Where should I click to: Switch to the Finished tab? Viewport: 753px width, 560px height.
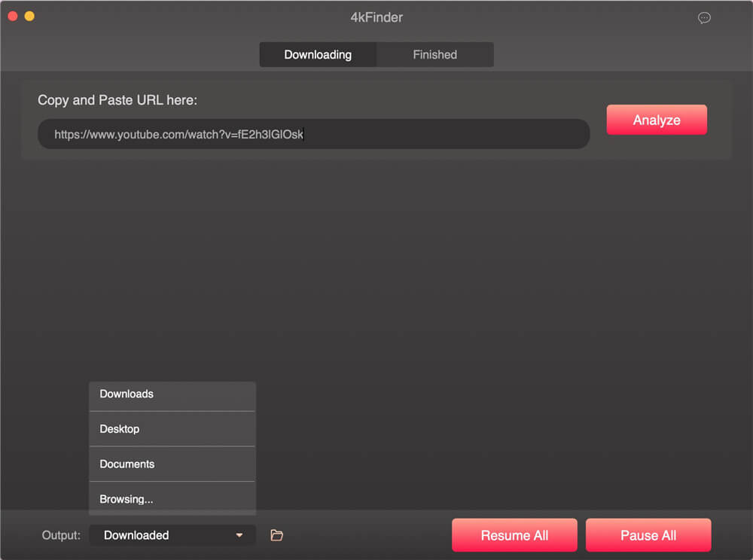point(435,54)
